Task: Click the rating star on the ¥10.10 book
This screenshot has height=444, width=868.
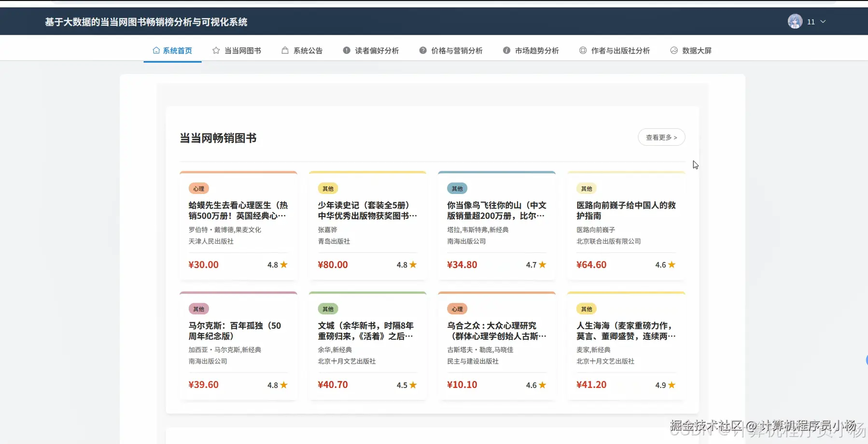Action: 543,385
